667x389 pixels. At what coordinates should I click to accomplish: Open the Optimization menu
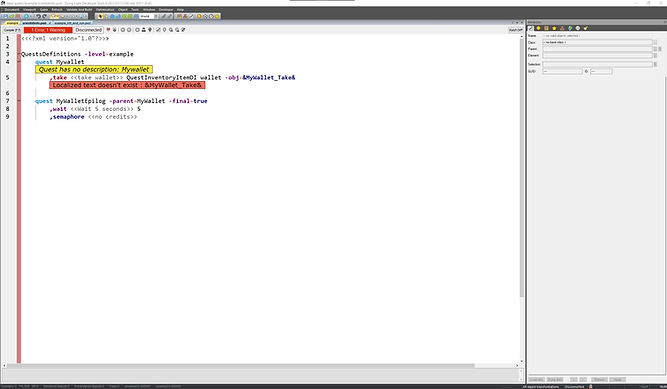pyautogui.click(x=105, y=9)
